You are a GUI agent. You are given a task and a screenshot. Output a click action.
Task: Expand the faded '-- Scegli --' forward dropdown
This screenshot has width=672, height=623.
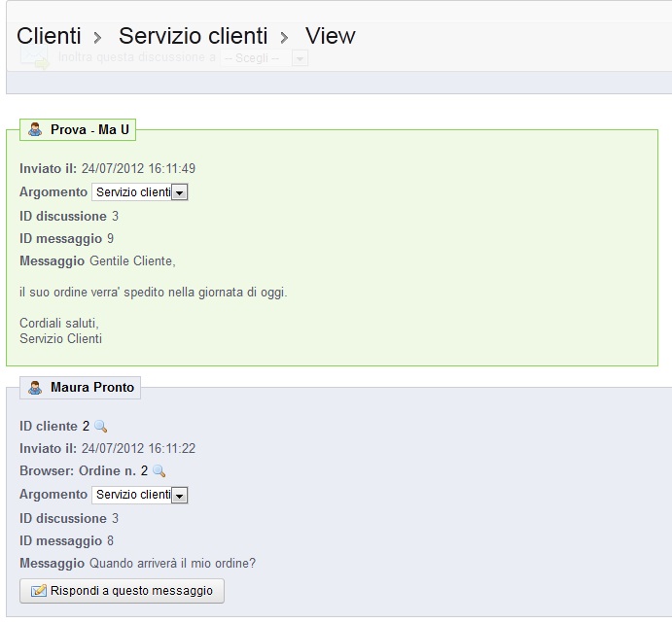pyautogui.click(x=300, y=58)
